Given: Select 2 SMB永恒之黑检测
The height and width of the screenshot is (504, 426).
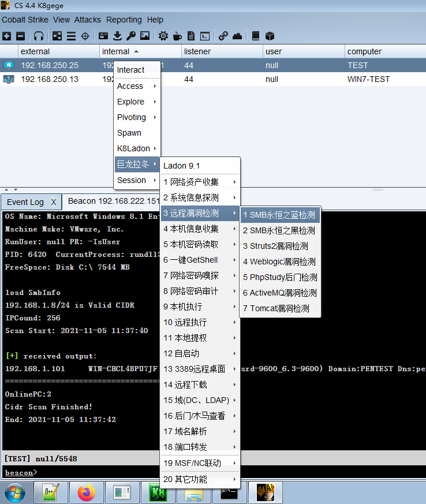Looking at the screenshot, I should (280, 230).
